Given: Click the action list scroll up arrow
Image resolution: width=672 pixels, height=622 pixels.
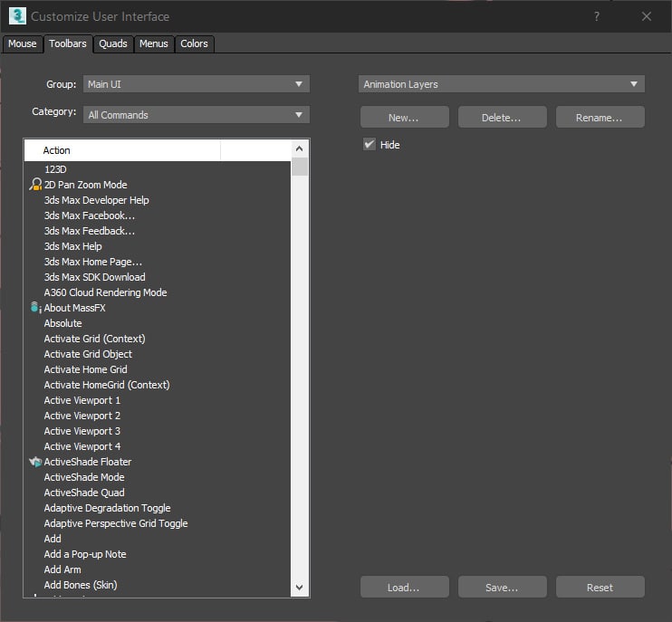Looking at the screenshot, I should (300, 148).
